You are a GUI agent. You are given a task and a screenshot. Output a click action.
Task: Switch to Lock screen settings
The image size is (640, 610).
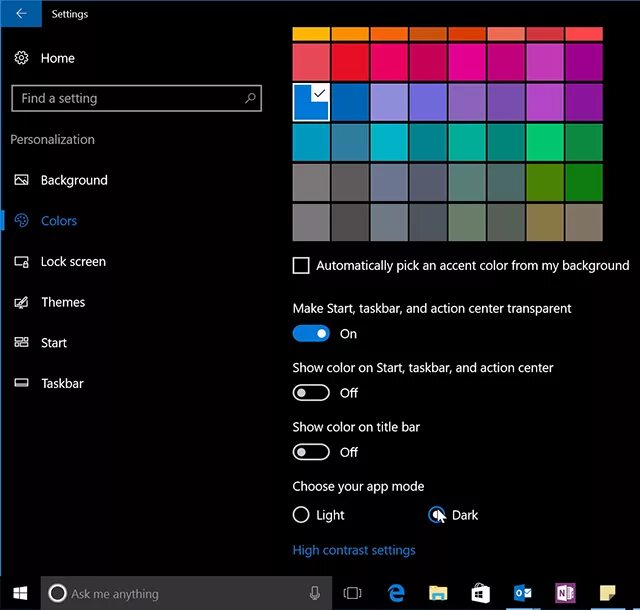73,262
